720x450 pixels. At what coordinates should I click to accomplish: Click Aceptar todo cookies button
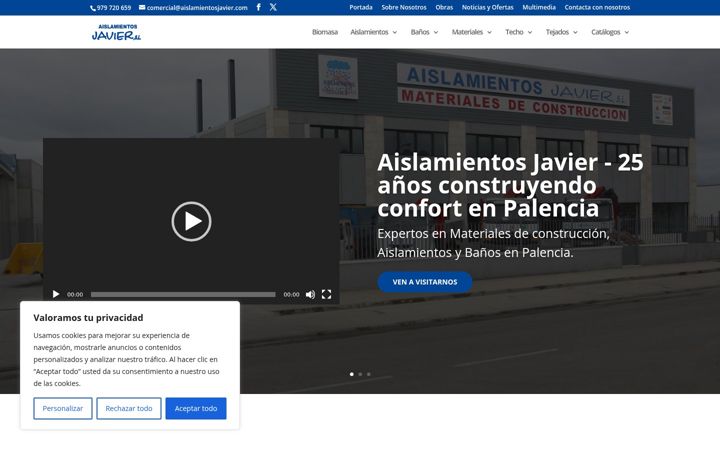coord(196,408)
